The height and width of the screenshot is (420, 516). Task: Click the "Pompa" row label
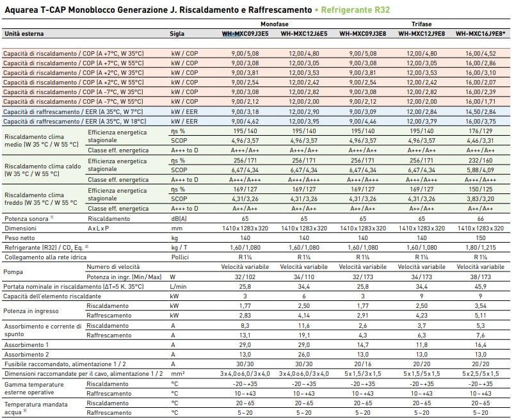pos(13,272)
